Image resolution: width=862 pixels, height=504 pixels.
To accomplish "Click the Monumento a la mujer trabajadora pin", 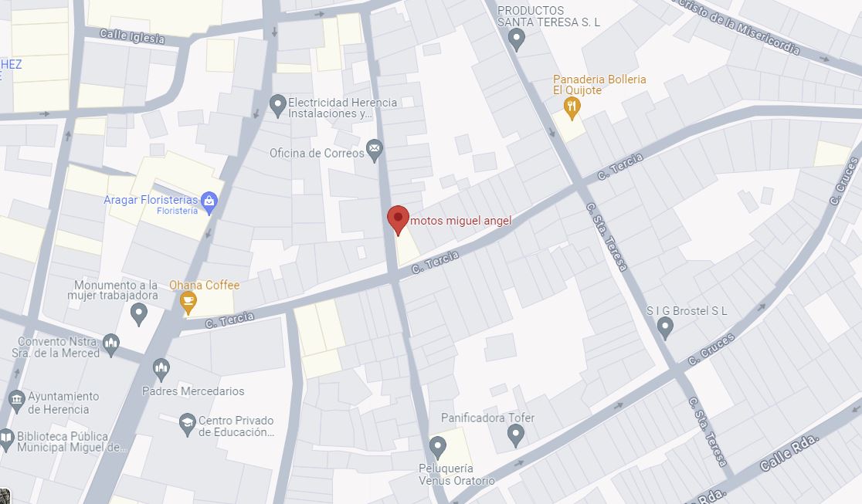I will (138, 315).
